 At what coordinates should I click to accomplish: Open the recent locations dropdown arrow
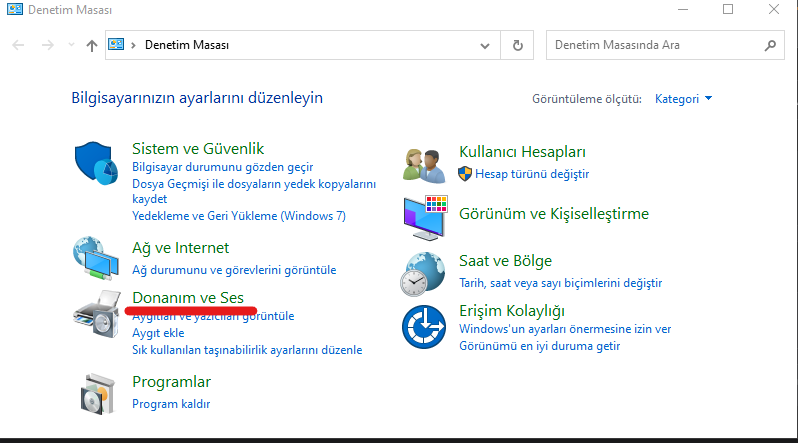pos(71,45)
